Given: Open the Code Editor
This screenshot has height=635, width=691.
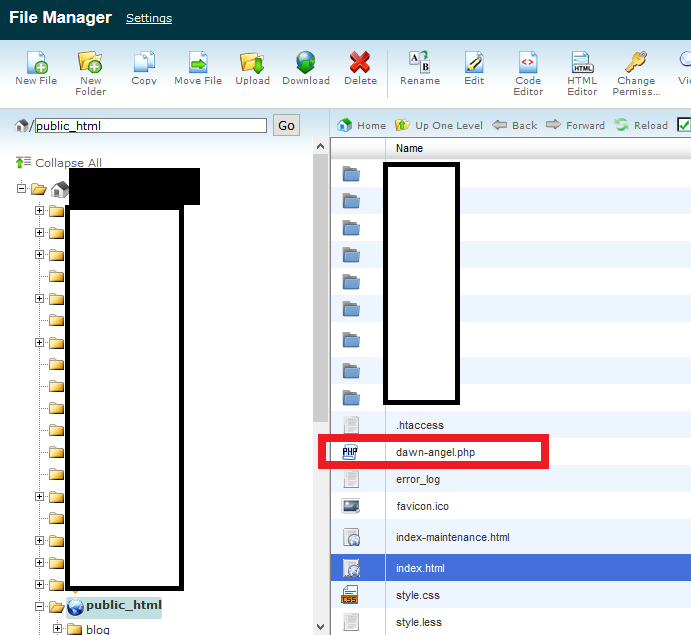Looking at the screenshot, I should coord(528,62).
